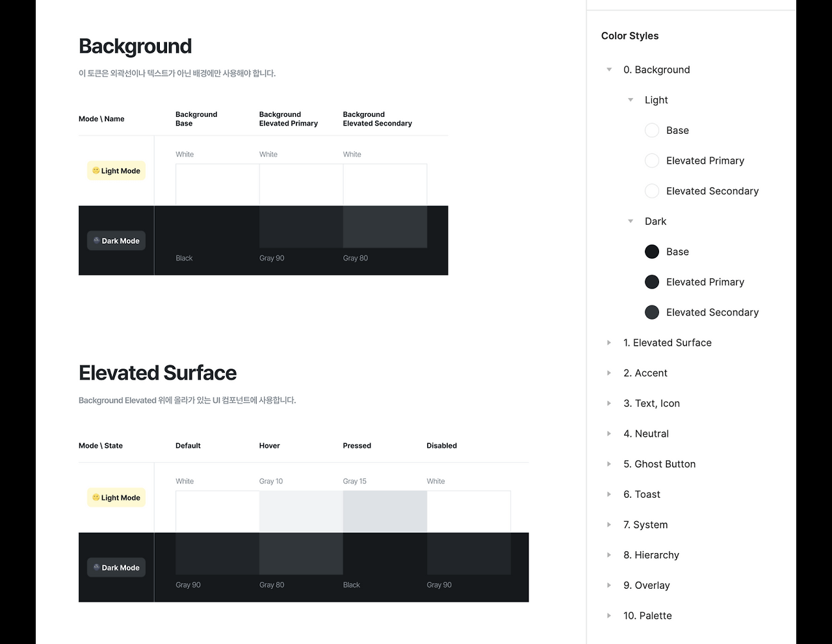This screenshot has height=644, width=832.
Task: Select the Light Mode badge in Elevated Surface table
Action: click(116, 498)
